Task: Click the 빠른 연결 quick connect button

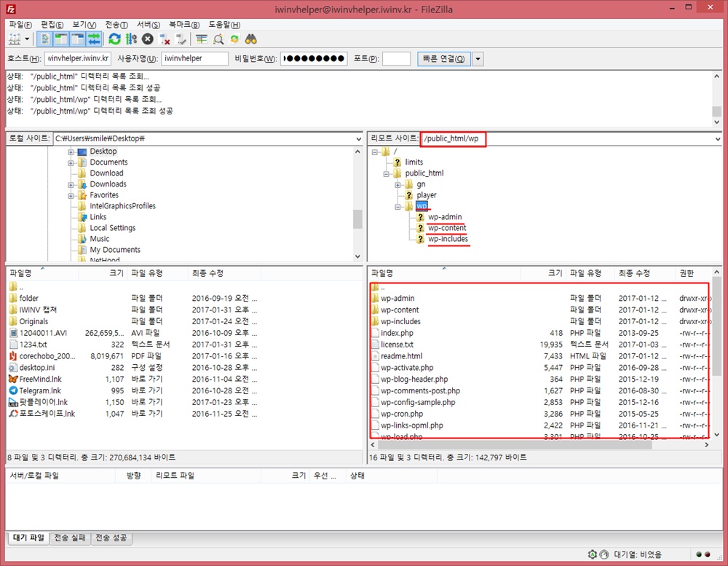Action: [x=443, y=58]
